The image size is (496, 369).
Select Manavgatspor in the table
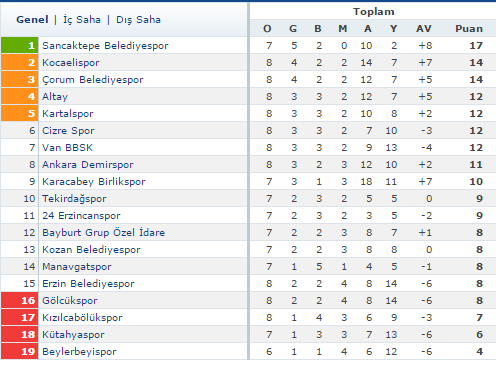[x=77, y=267]
